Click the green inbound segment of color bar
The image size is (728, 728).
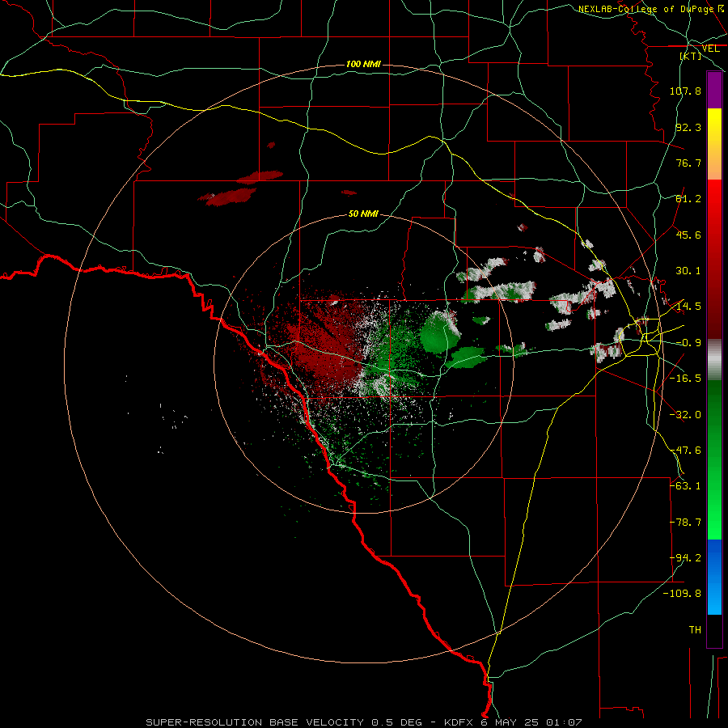coord(714,459)
